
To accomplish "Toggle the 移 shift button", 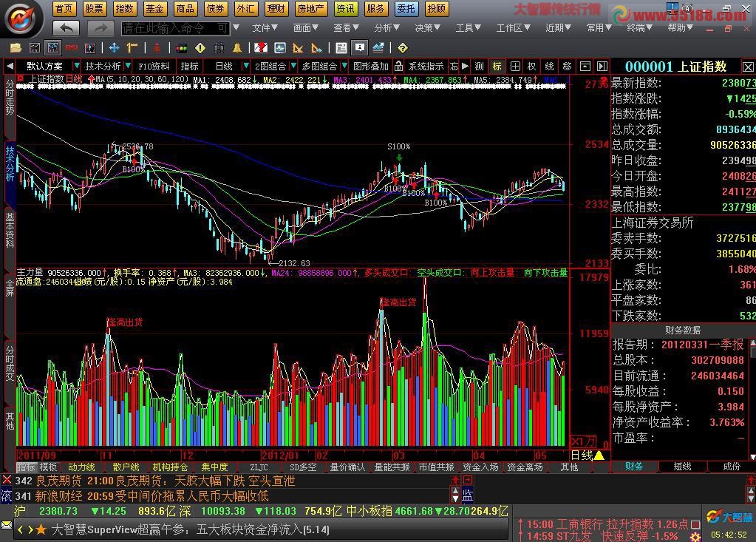I will click(567, 66).
